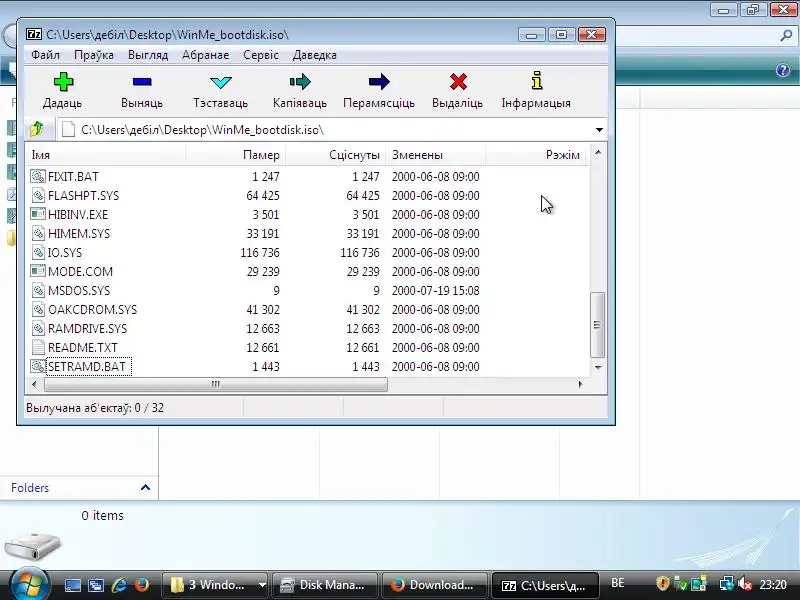The width and height of the screenshot is (800, 600).
Task: Click vertical scrollbar down arrow
Action: click(x=598, y=367)
